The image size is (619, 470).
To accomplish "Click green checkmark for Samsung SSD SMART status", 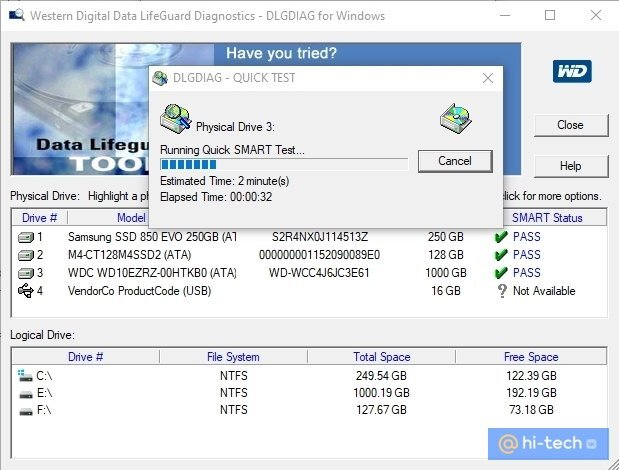I will (501, 237).
